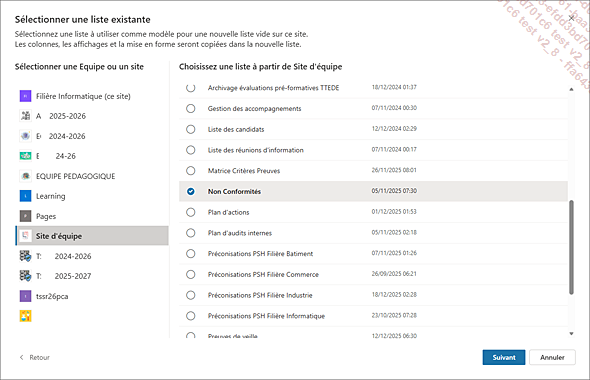The height and width of the screenshot is (380, 590).
Task: Click the Suivant button
Action: 504,357
